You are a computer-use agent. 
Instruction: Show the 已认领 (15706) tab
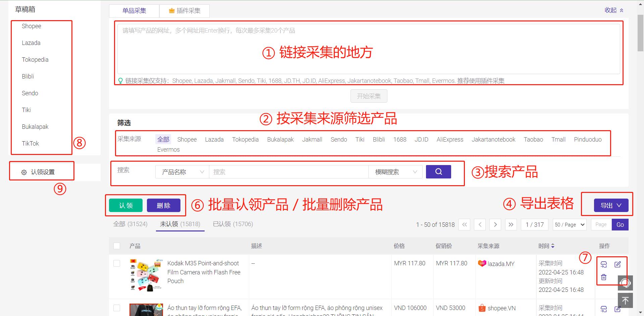tap(233, 224)
